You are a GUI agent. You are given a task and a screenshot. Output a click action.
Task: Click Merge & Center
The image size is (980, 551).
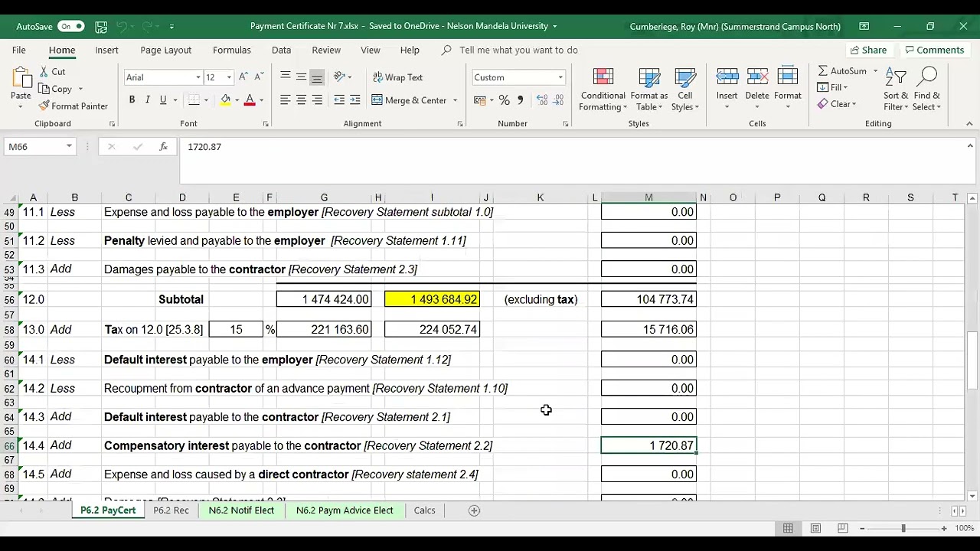pos(409,100)
